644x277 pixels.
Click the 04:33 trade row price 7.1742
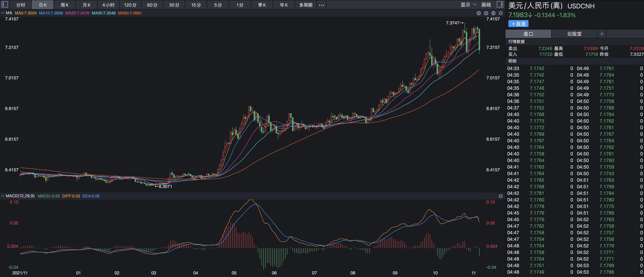(x=537, y=68)
